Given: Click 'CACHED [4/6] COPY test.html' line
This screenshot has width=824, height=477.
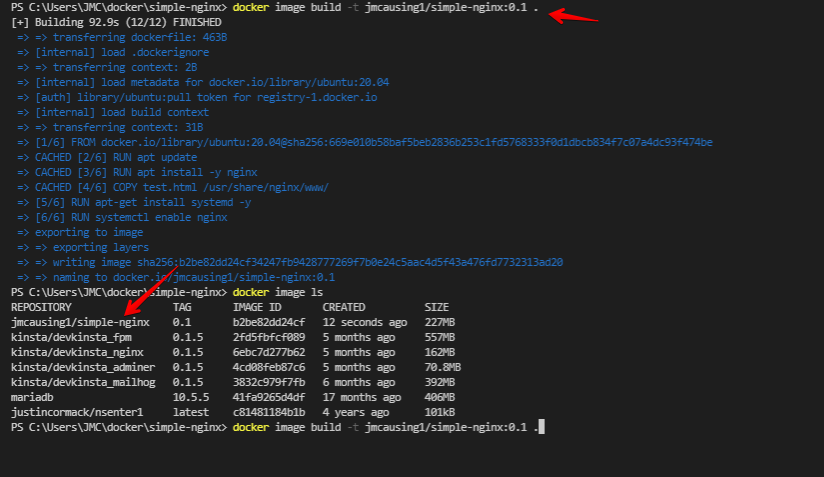Looking at the screenshot, I should [173, 187].
